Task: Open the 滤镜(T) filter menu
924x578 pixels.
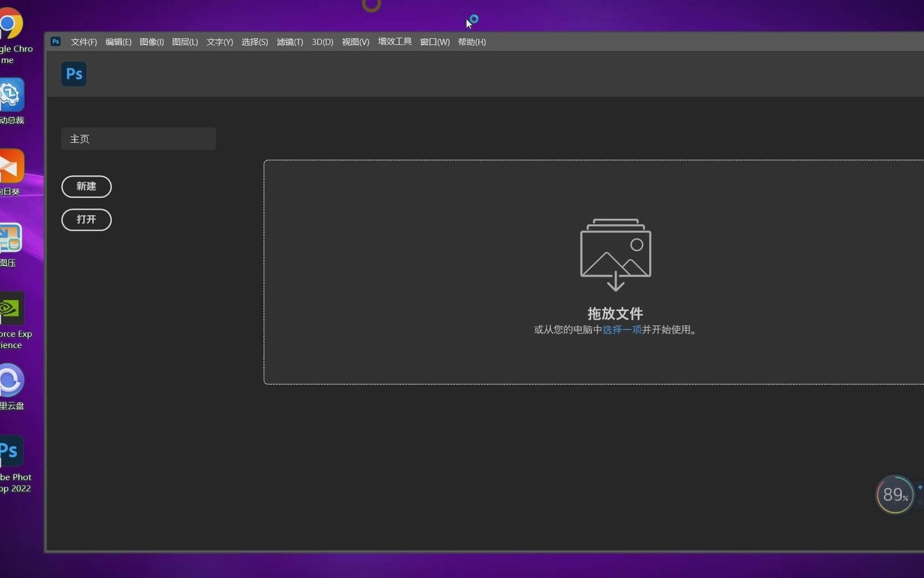Action: tap(289, 42)
